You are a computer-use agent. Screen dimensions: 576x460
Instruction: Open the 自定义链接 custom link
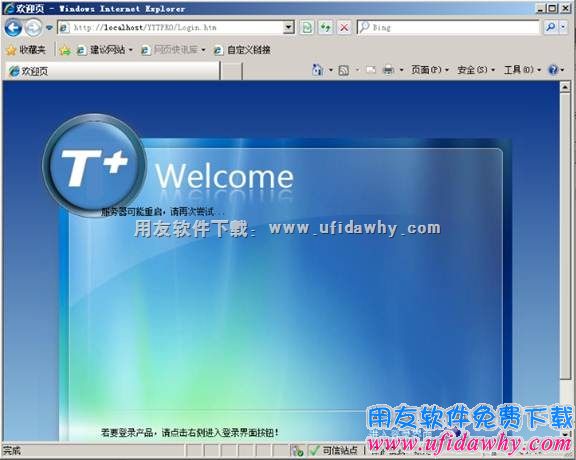(242, 50)
